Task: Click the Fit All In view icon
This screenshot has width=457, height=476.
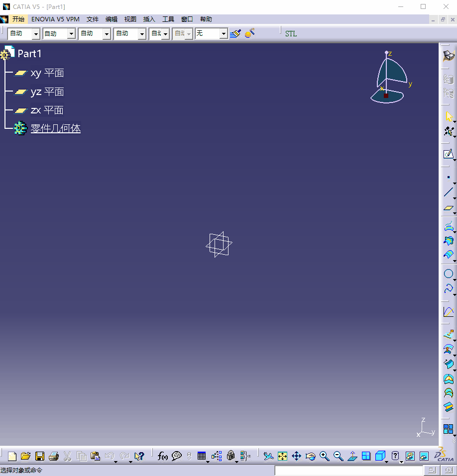Action: (x=282, y=456)
